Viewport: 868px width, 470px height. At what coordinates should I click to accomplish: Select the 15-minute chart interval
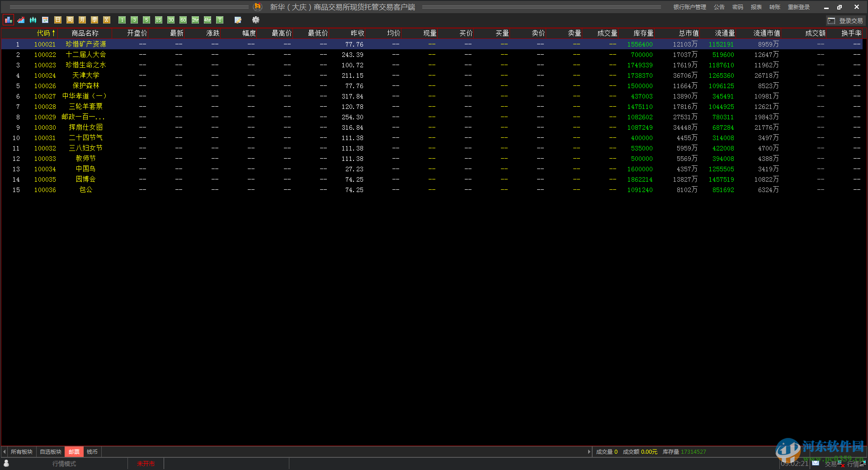[159, 20]
